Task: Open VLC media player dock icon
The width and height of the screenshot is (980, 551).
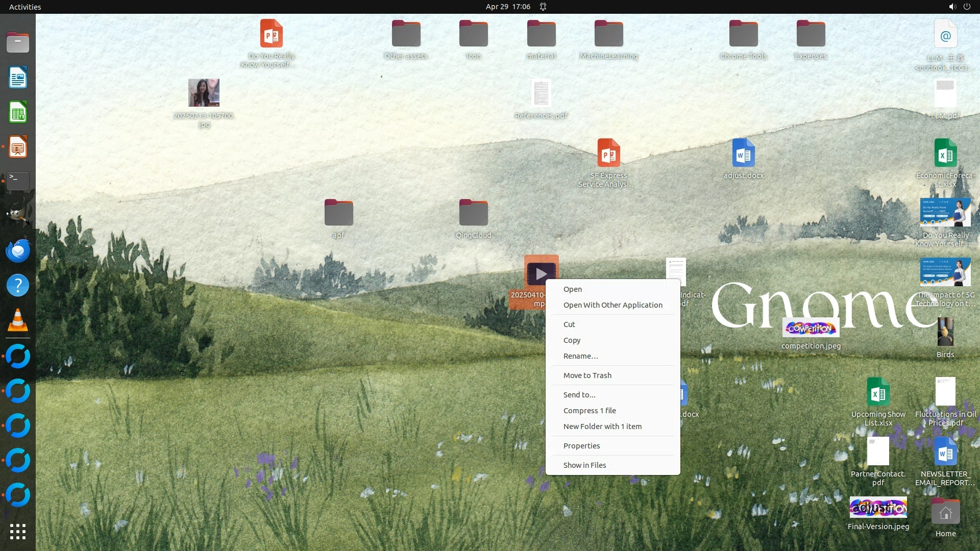Action: pyautogui.click(x=18, y=320)
